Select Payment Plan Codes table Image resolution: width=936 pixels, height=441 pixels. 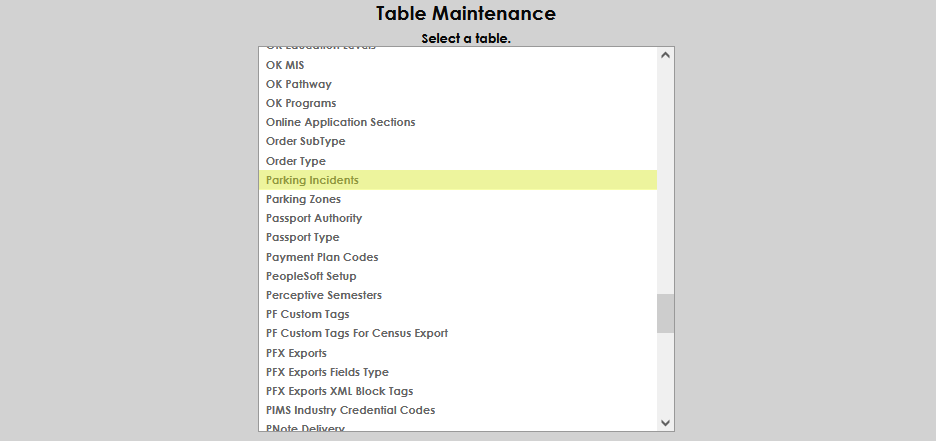(322, 257)
